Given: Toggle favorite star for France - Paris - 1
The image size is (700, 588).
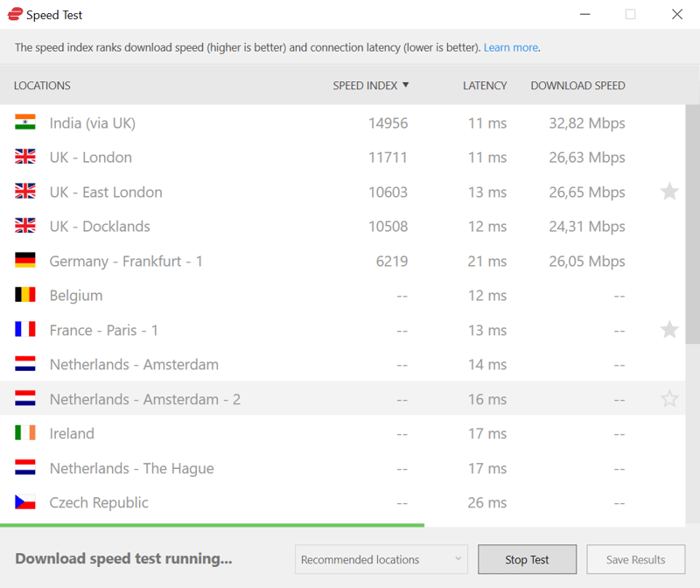Looking at the screenshot, I should coord(669,330).
